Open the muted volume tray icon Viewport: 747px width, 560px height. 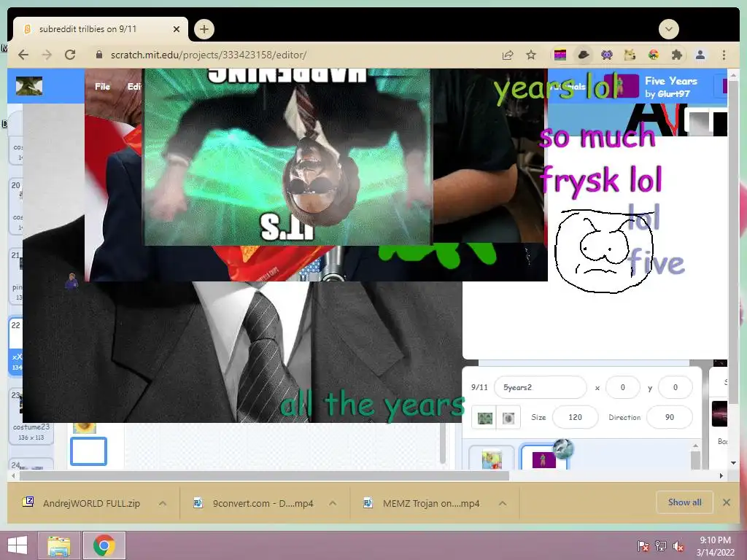[x=678, y=546]
